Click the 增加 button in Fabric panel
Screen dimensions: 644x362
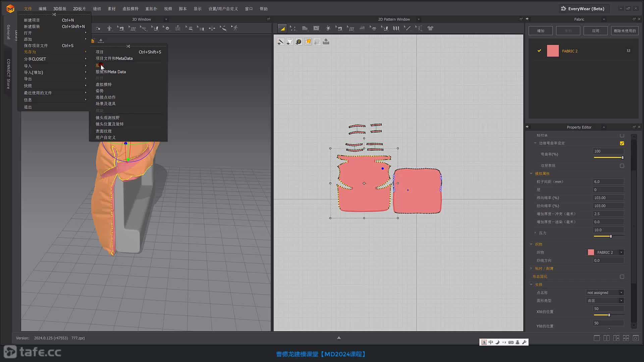click(x=541, y=31)
